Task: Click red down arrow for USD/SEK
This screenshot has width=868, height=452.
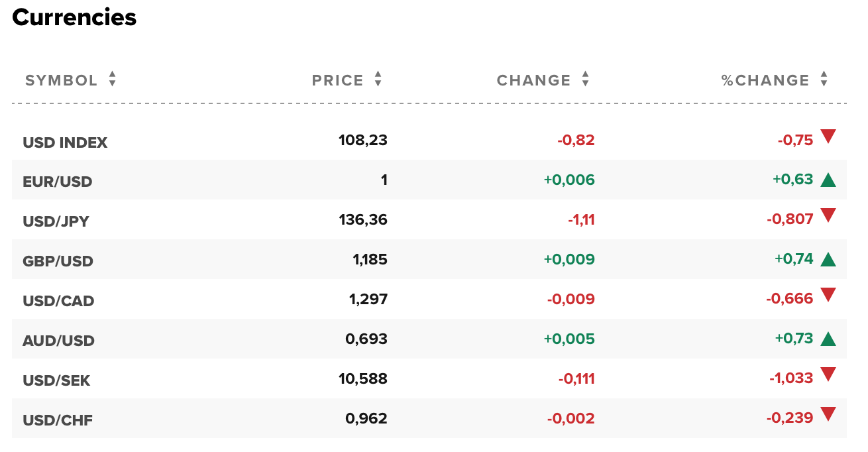Action: point(828,375)
